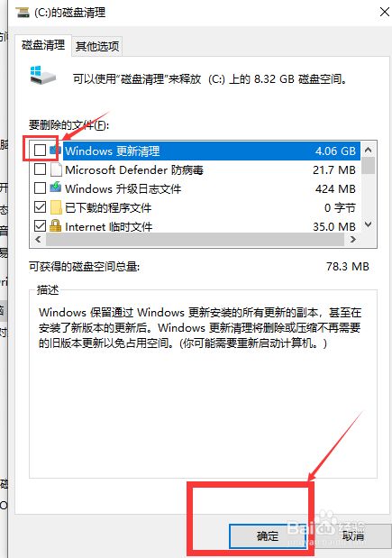Select the 磁盘清理 tab
The height and width of the screenshot is (558, 392).
pos(43,45)
